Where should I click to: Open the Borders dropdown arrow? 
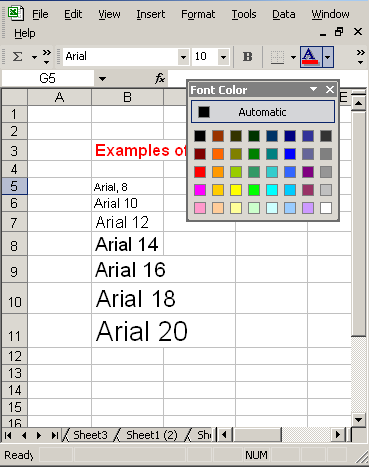tap(293, 57)
